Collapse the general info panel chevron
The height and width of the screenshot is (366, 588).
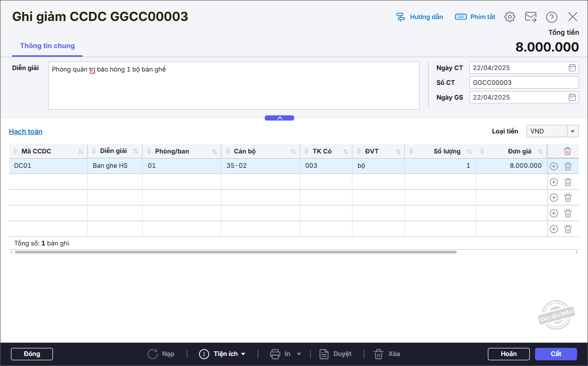(279, 118)
